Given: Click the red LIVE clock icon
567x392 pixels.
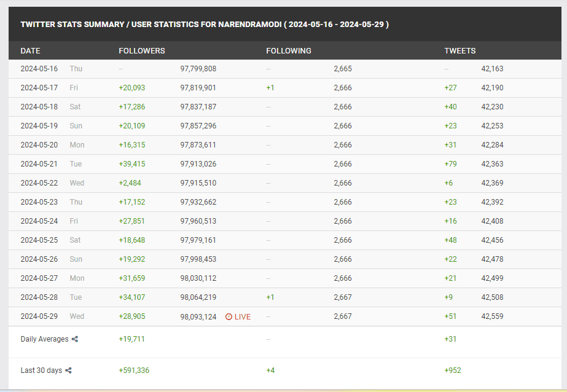Looking at the screenshot, I should [229, 317].
